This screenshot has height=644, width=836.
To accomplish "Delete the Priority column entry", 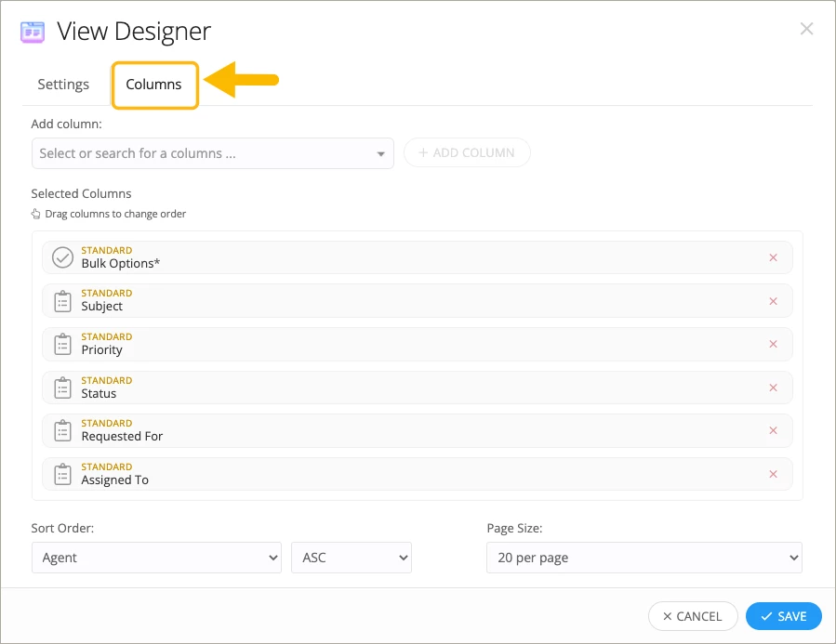I will [x=773, y=344].
